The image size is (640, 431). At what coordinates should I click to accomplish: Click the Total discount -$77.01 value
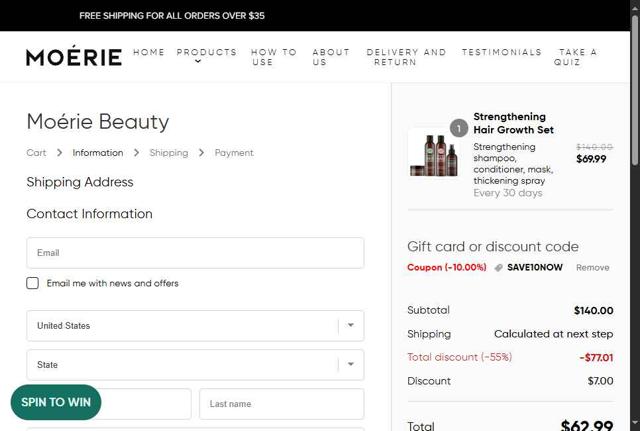pos(596,358)
